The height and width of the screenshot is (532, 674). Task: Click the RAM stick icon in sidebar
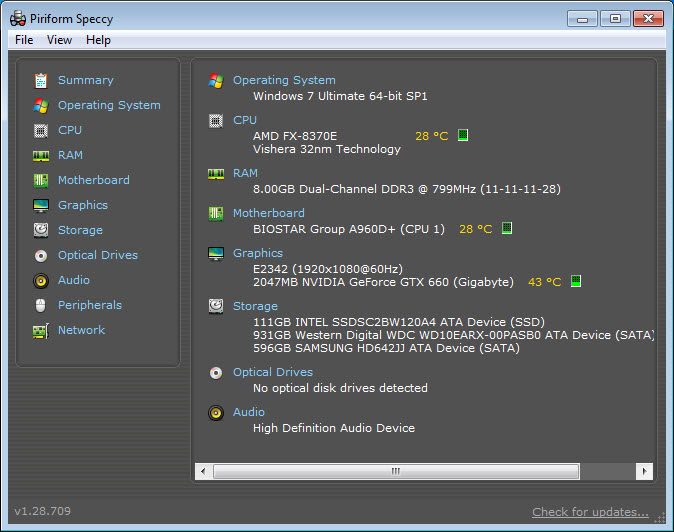41,156
